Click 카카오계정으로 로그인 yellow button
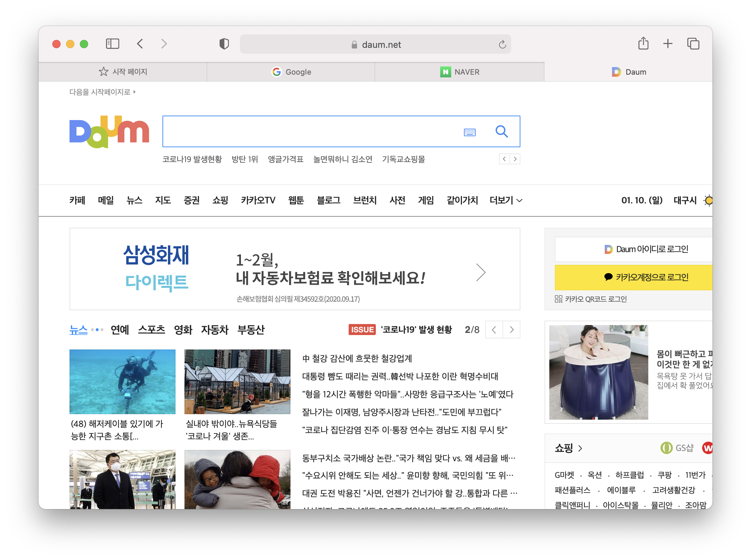Screen dimensions: 751x560 tap(633, 277)
